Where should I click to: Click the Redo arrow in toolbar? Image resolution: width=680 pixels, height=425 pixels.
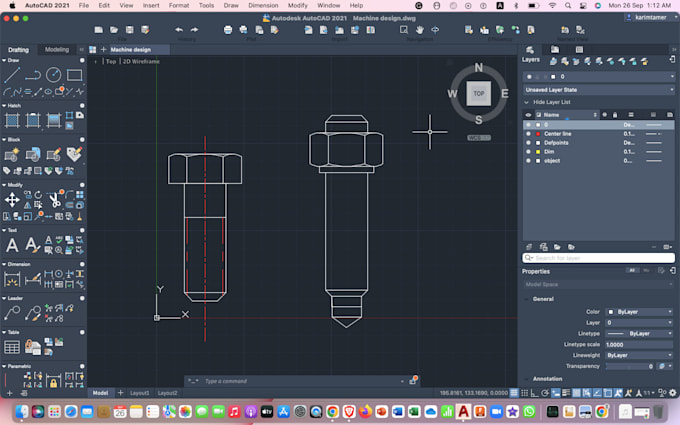(194, 29)
